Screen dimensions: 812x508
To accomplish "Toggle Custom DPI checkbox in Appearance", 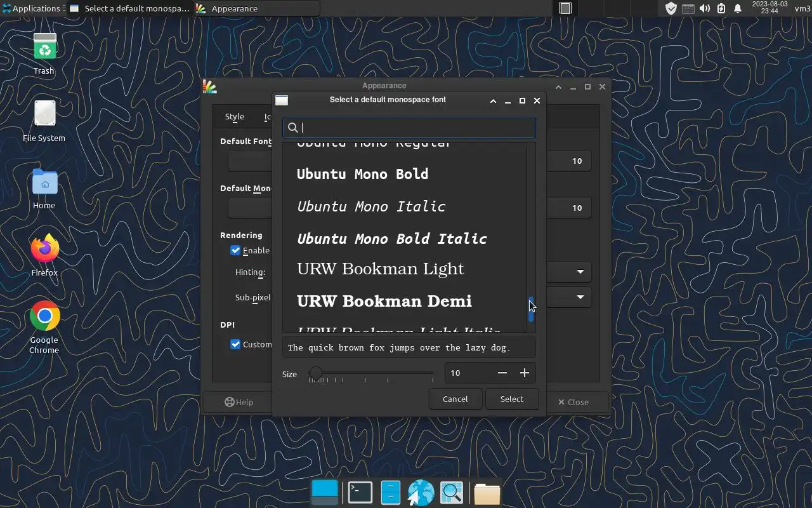I will pos(235,344).
